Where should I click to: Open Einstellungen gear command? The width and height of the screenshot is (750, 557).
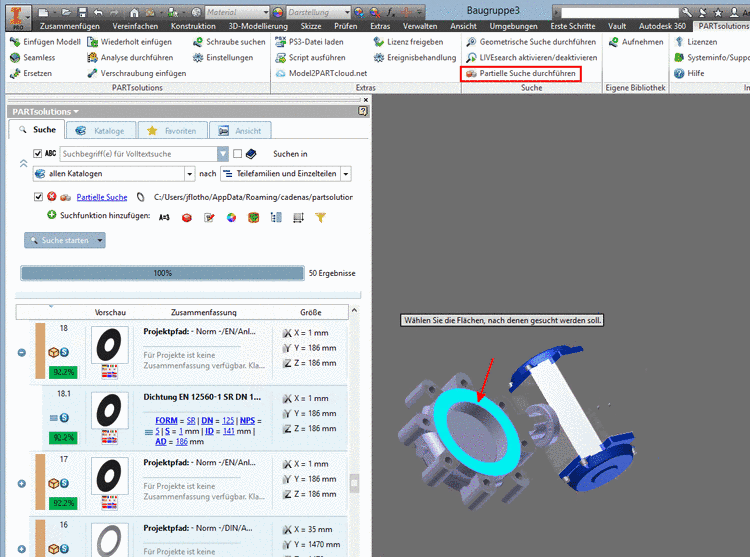(x=223, y=57)
